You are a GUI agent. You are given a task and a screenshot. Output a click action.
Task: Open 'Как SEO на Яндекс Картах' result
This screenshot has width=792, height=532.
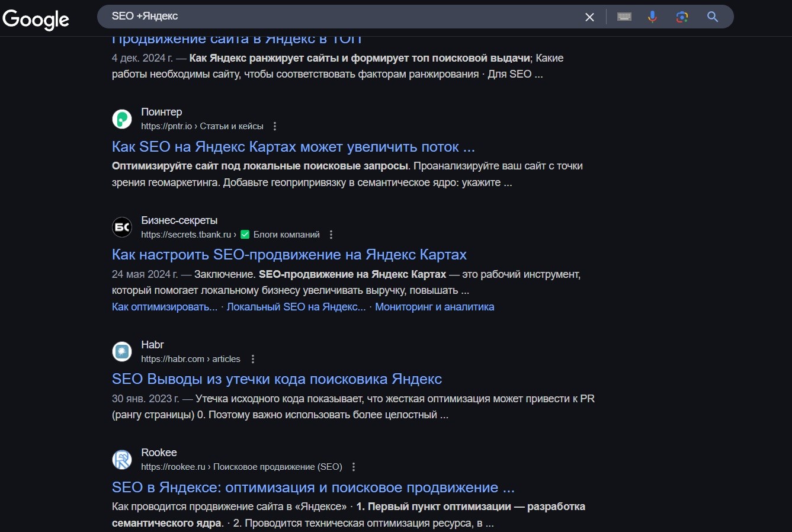[293, 147]
